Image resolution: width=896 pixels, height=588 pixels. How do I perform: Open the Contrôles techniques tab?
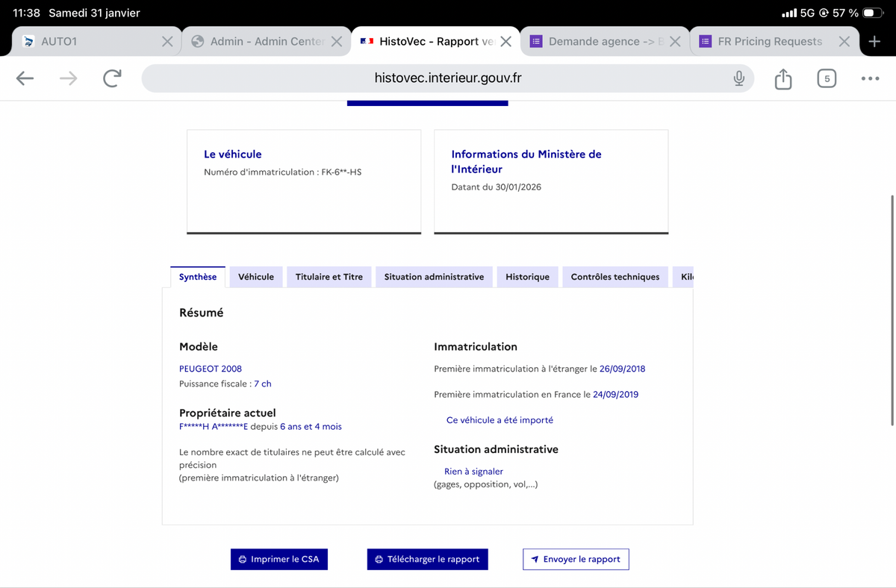click(x=615, y=277)
